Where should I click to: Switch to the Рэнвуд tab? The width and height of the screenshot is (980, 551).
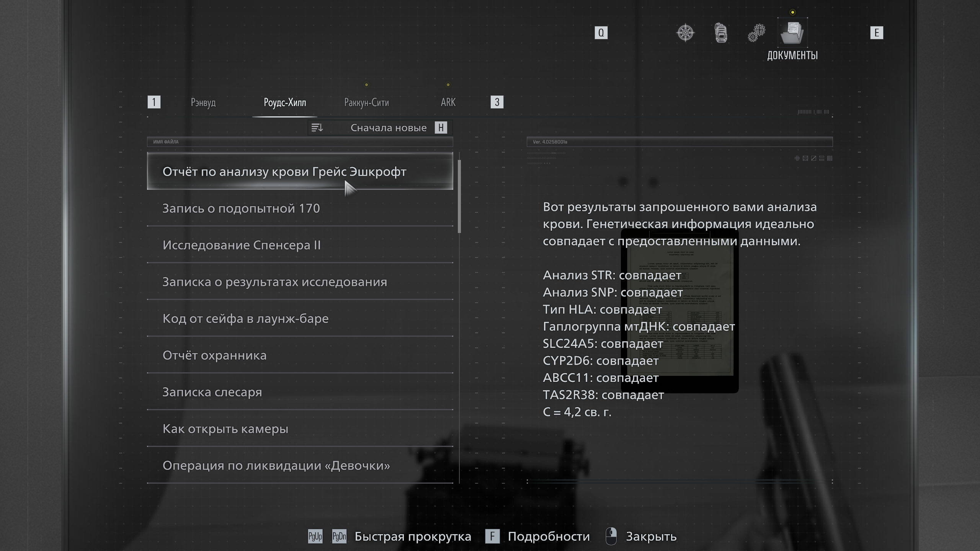[203, 103]
